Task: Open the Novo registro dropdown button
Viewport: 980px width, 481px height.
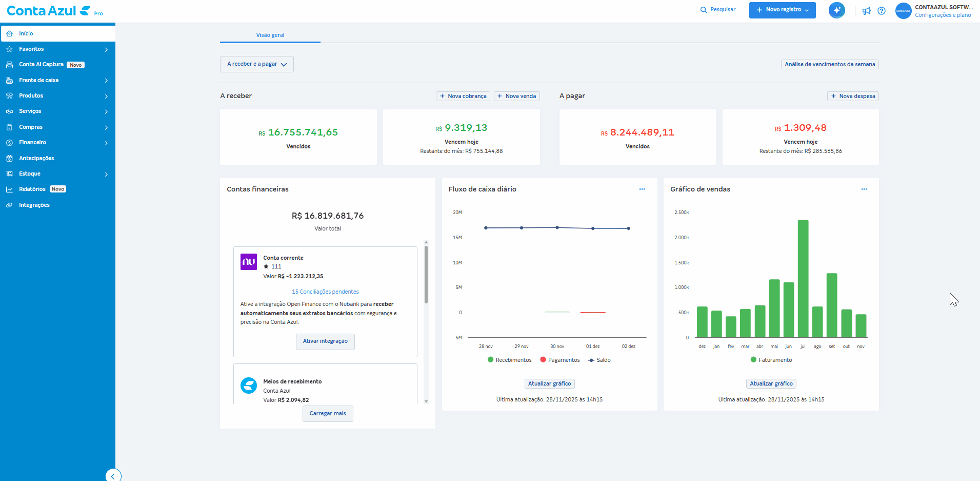Action: pyautogui.click(x=782, y=10)
